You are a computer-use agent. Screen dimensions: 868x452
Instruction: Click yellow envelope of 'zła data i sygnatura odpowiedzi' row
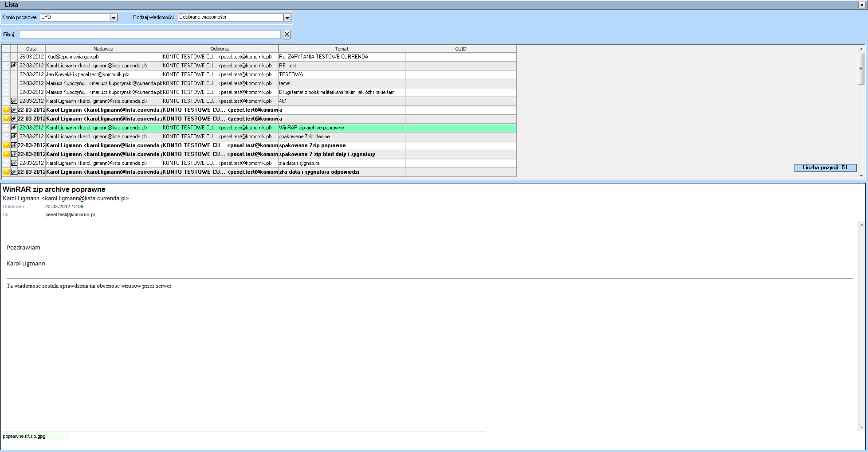point(6,172)
